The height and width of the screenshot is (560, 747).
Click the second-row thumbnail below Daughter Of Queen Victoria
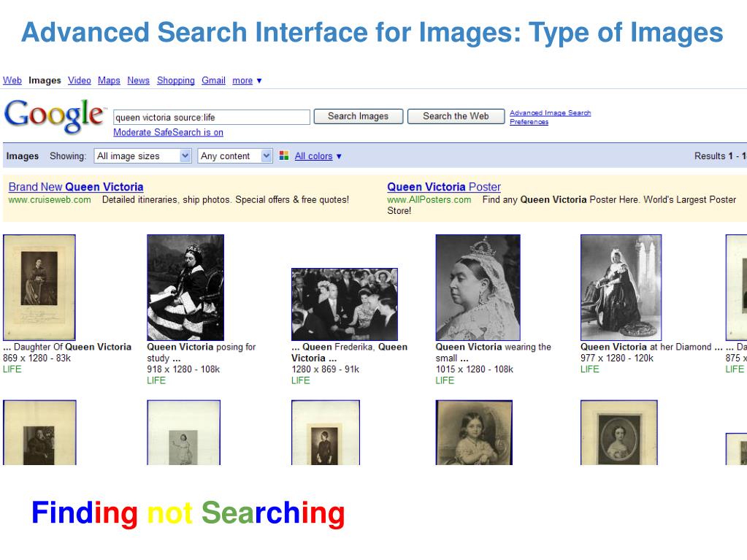(x=39, y=432)
